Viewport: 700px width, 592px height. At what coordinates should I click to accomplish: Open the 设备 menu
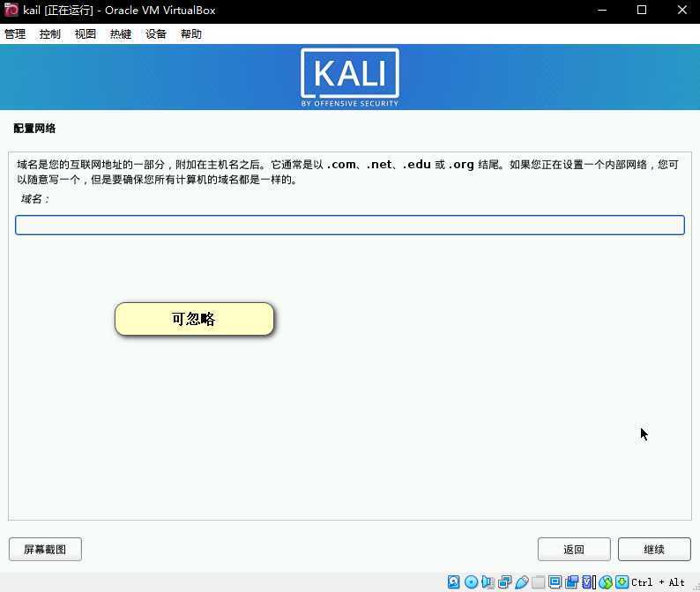tap(156, 33)
